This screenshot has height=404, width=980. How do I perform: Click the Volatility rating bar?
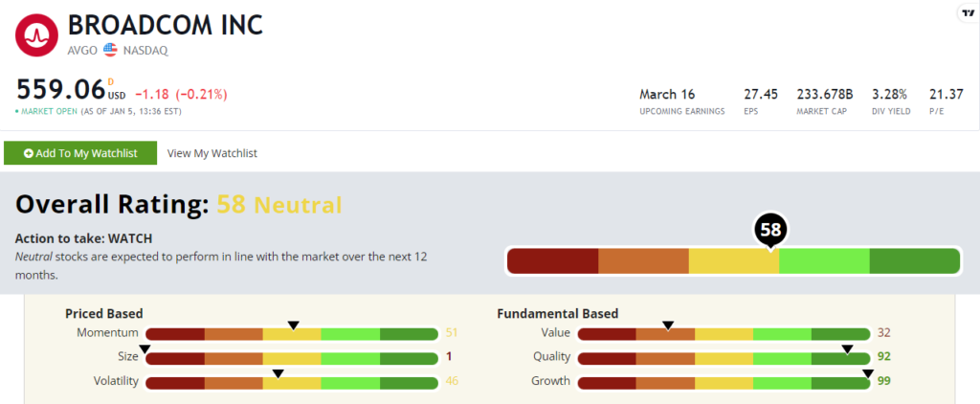click(x=292, y=382)
